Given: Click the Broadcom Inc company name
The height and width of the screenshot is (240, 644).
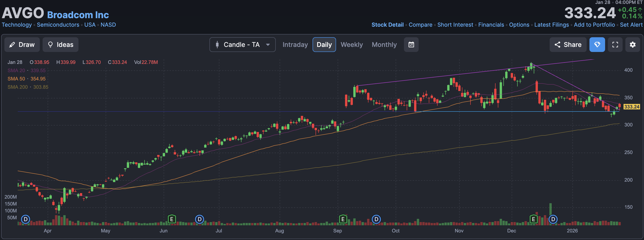Looking at the screenshot, I should (78, 15).
